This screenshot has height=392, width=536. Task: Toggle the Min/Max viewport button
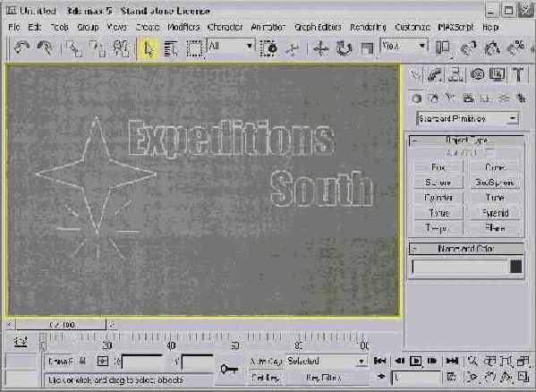click(x=523, y=378)
